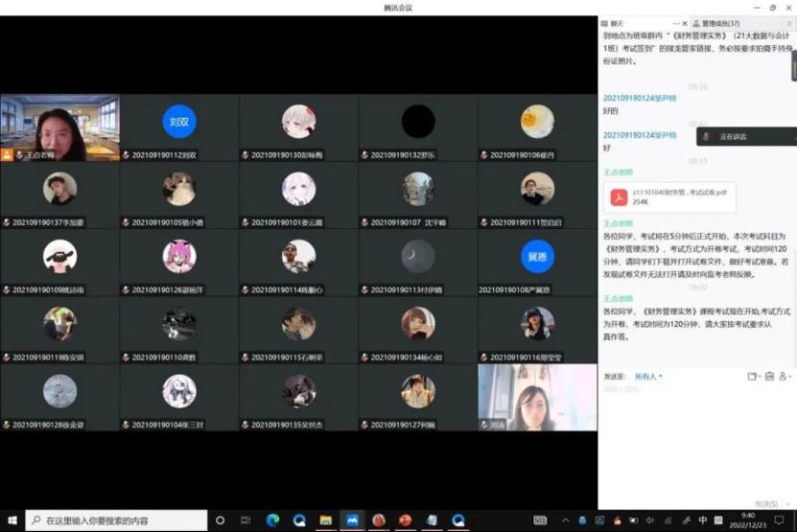Expand the 所有人 recipient dropdown
797x532 pixels.
point(648,377)
